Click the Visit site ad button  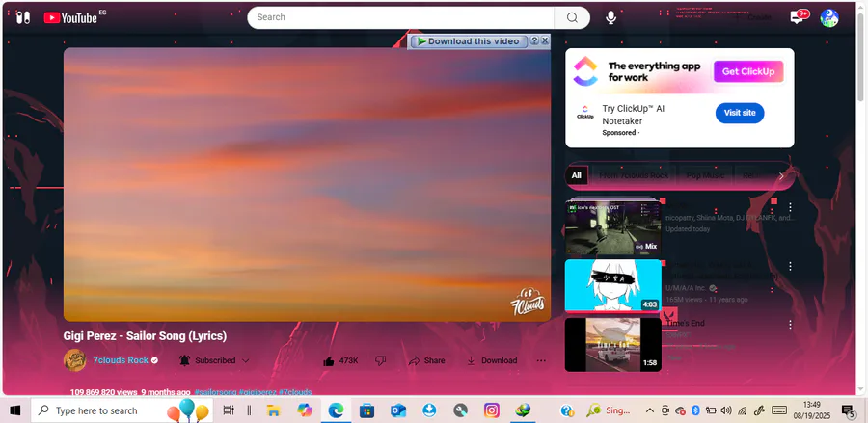pyautogui.click(x=740, y=113)
